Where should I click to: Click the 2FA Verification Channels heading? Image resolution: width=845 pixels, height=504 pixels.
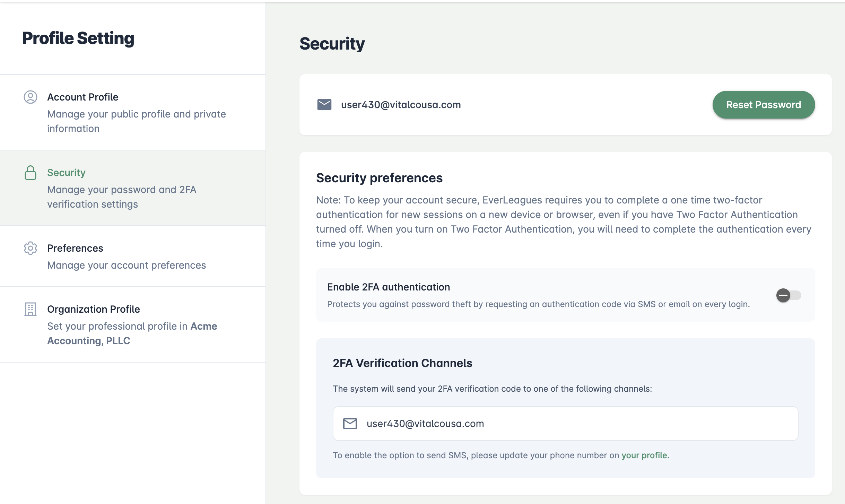pos(402,363)
